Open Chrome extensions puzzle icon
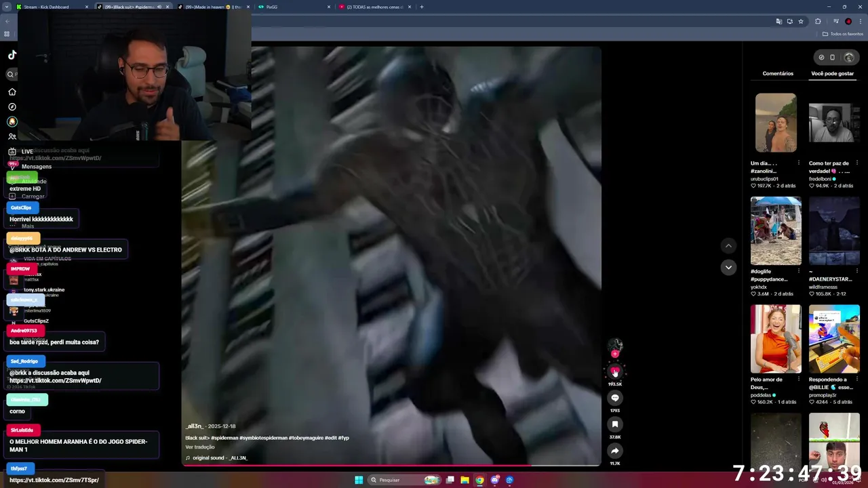Viewport: 868px width, 488px height. click(x=818, y=22)
